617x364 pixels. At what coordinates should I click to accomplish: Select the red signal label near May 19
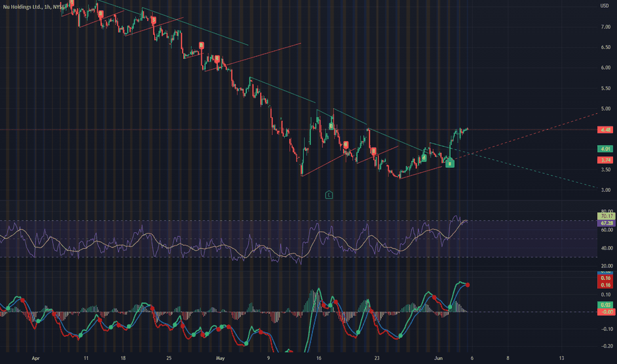pyautogui.click(x=346, y=145)
